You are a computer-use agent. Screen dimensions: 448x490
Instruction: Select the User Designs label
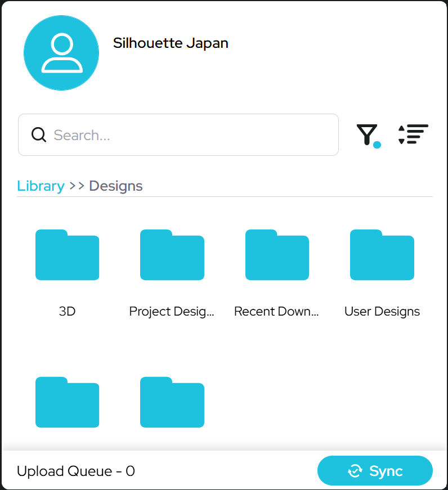pyautogui.click(x=382, y=312)
